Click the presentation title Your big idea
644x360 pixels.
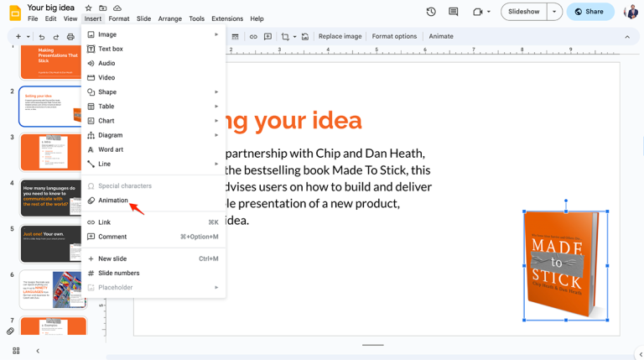pyautogui.click(x=50, y=8)
